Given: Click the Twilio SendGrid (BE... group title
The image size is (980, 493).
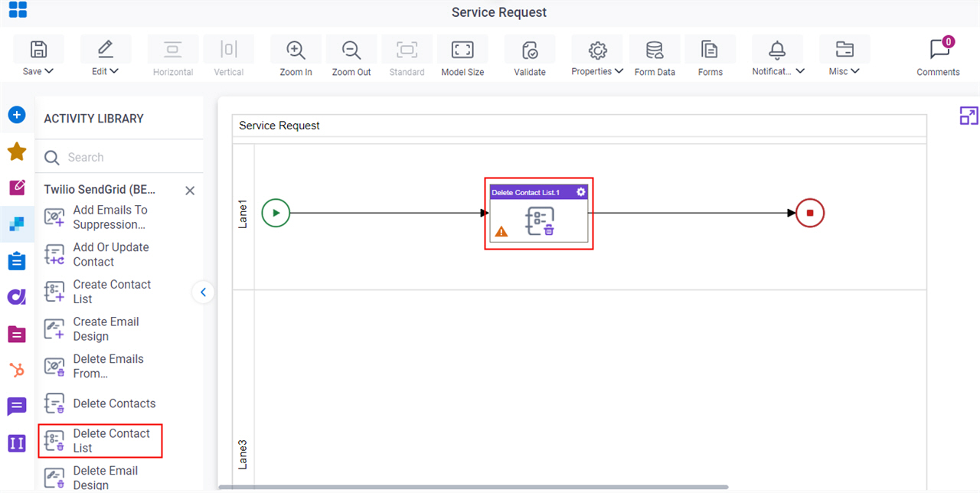Looking at the screenshot, I should 100,190.
